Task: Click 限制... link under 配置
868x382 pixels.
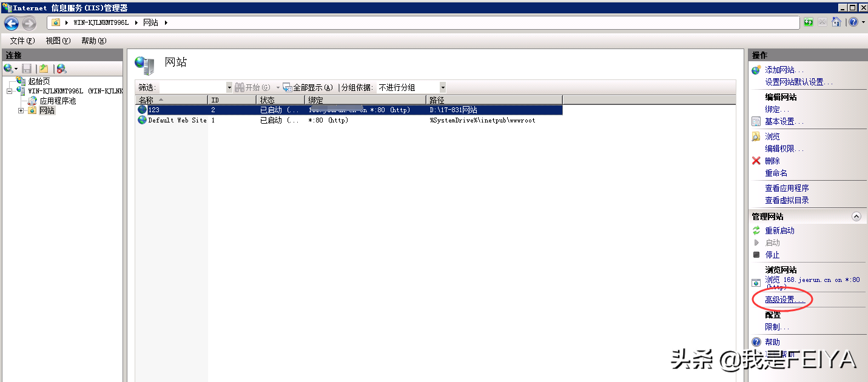Action: click(777, 327)
